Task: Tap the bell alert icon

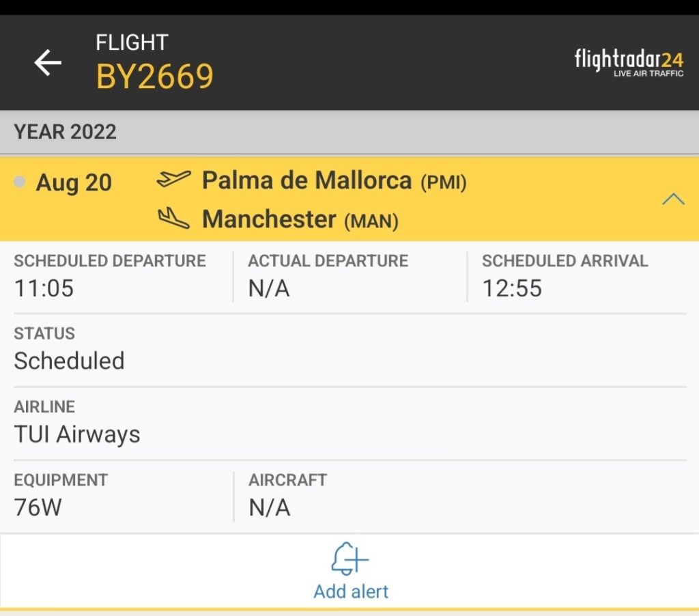Action: (349, 559)
